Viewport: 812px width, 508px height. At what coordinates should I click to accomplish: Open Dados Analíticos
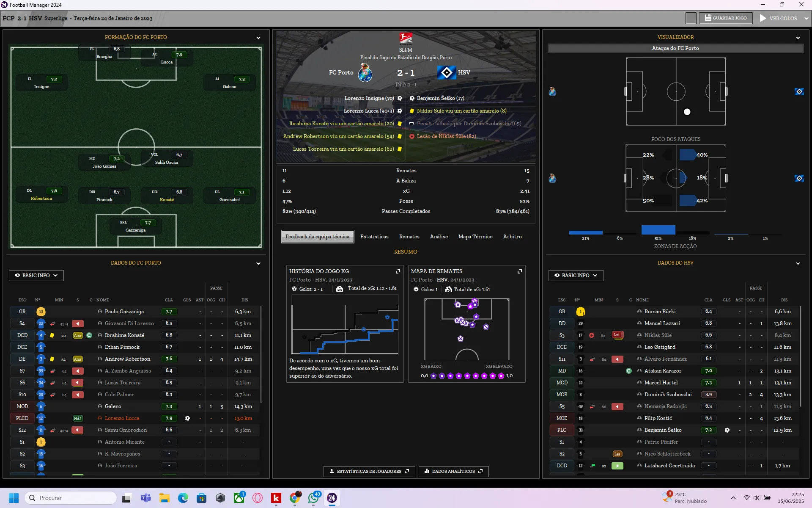(453, 472)
